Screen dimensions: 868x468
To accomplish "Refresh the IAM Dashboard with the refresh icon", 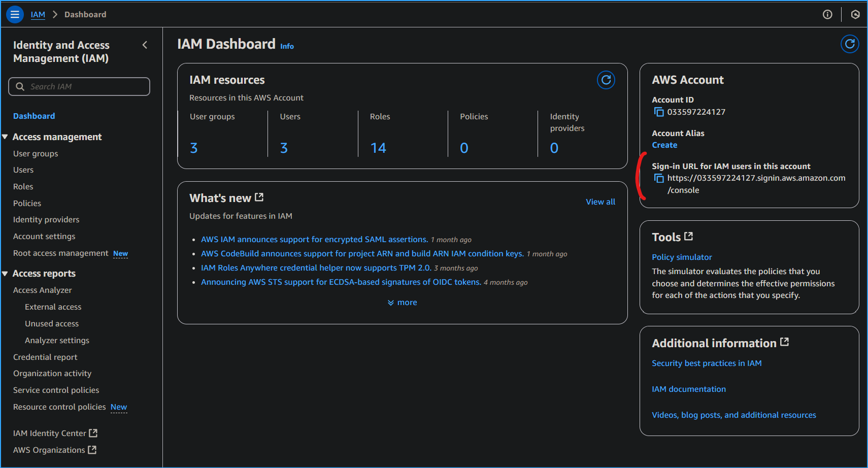I will pyautogui.click(x=850, y=44).
